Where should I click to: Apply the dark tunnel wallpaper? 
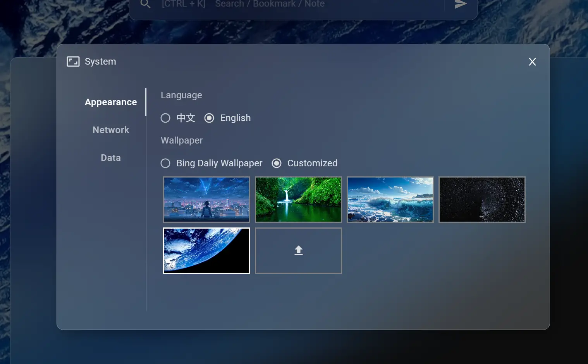482,200
